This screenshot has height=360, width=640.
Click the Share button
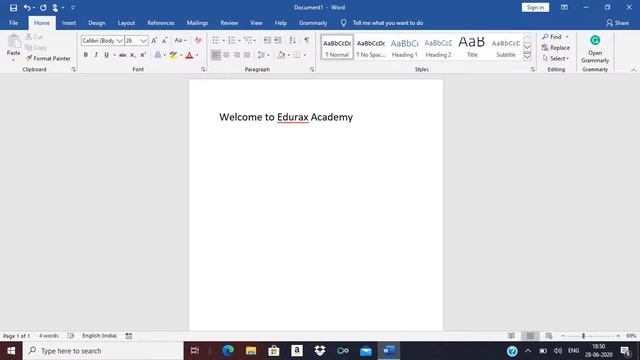[617, 23]
